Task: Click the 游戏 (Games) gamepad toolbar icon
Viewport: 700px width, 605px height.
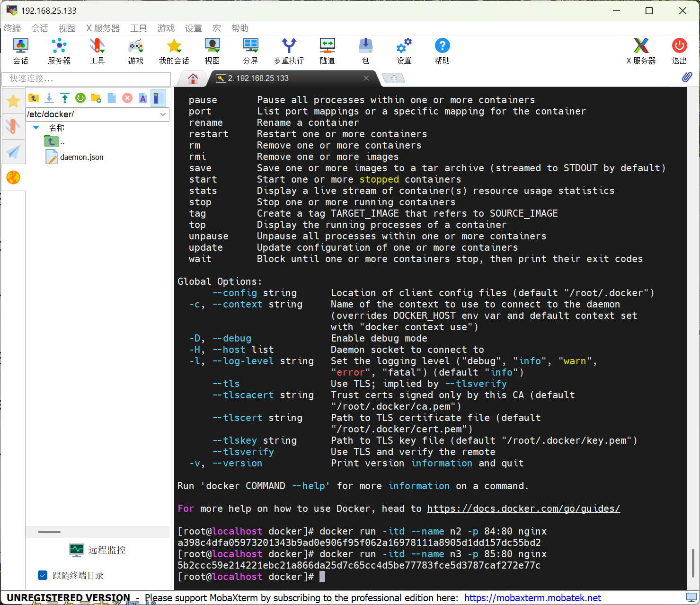Action: 135,51
